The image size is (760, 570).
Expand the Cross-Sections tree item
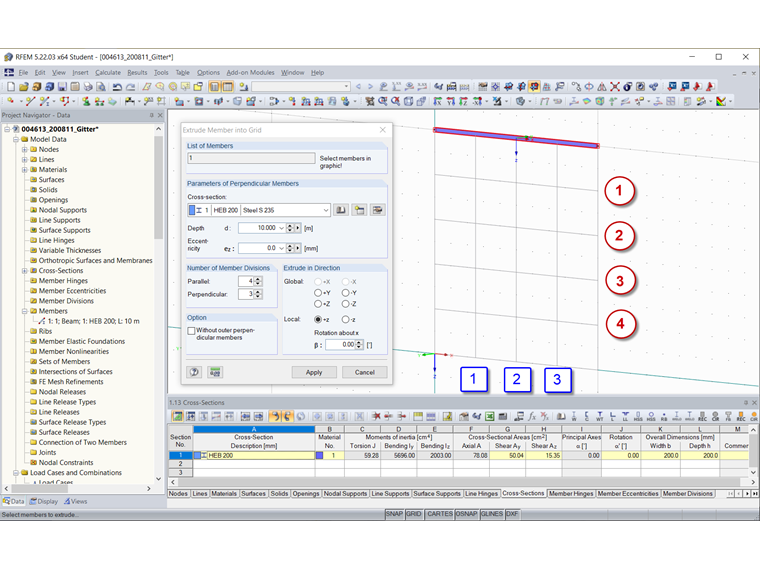pyautogui.click(x=24, y=270)
